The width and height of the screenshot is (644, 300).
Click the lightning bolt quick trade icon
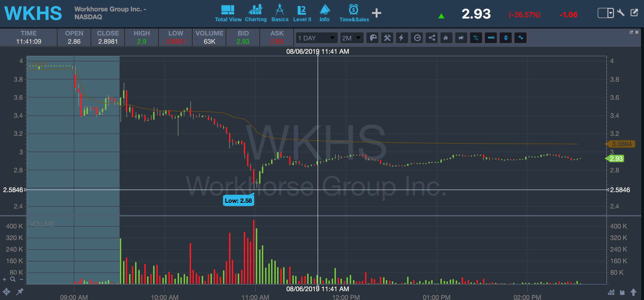pos(402,38)
